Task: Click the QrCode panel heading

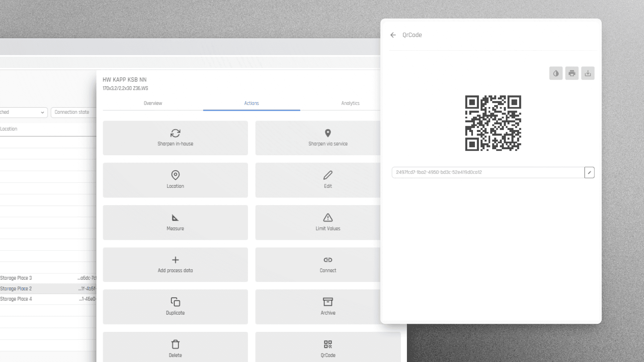Action: pyautogui.click(x=412, y=35)
